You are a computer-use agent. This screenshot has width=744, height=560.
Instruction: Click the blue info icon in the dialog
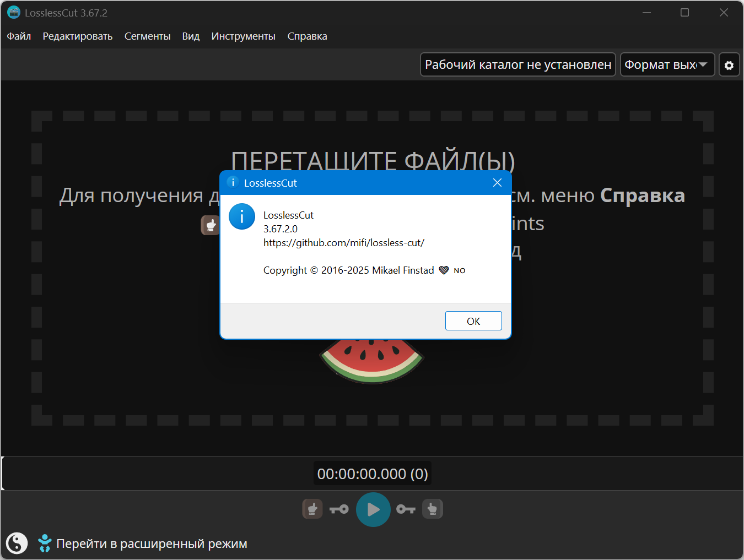coord(242,216)
